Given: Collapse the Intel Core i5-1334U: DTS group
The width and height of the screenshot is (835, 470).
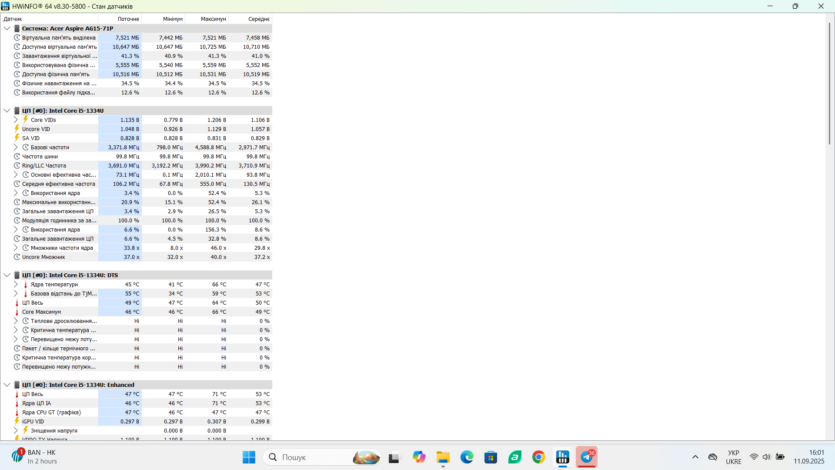Looking at the screenshot, I should tap(7, 275).
